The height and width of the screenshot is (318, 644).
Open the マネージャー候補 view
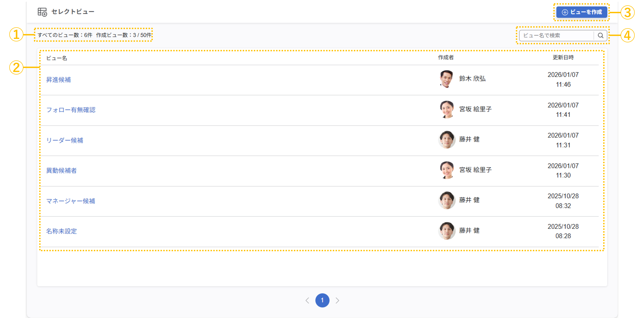(70, 201)
